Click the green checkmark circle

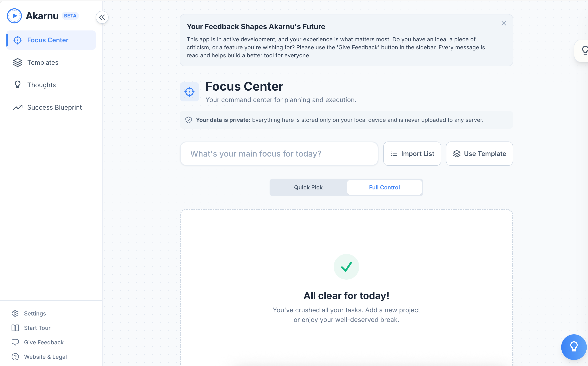tap(346, 267)
